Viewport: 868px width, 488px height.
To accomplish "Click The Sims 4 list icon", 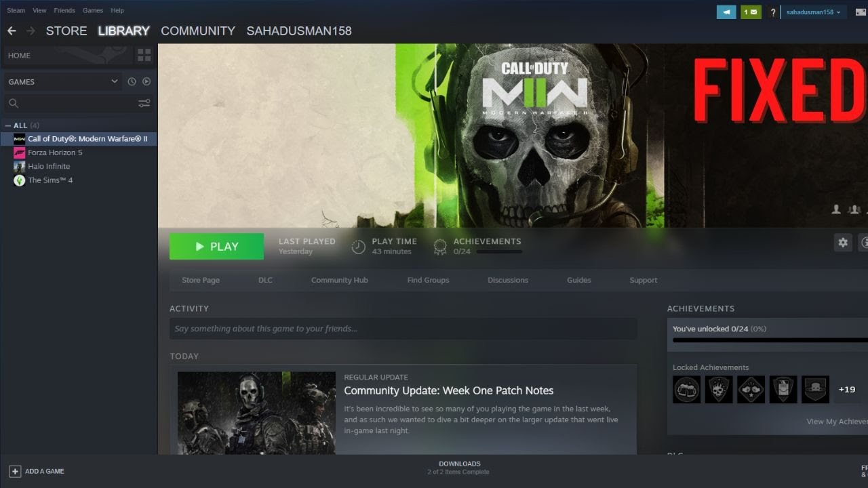I will point(20,180).
